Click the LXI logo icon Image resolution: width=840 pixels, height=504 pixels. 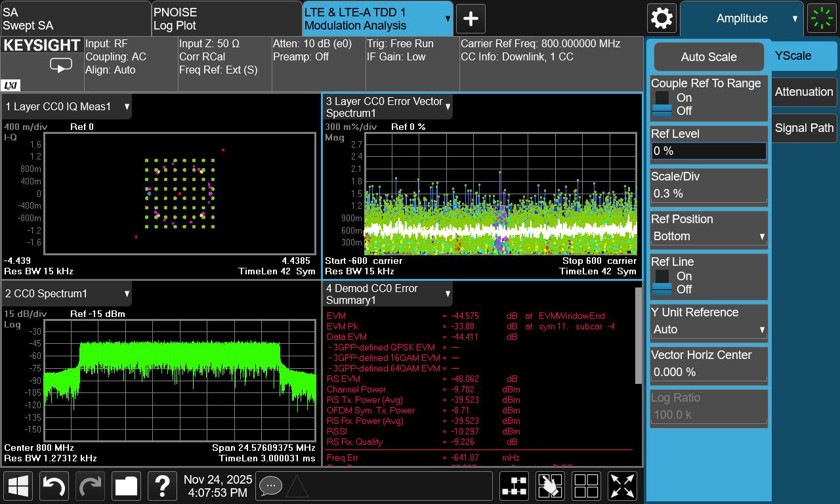click(11, 85)
